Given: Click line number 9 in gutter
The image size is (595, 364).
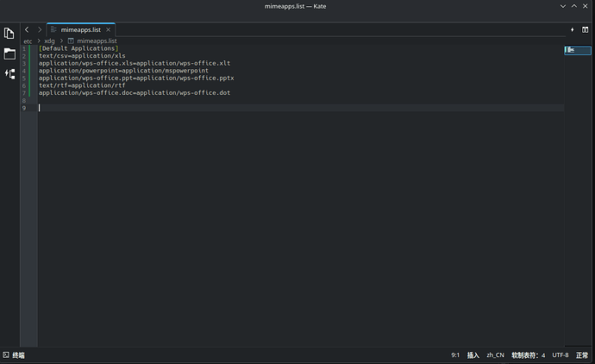Looking at the screenshot, I should tap(24, 108).
